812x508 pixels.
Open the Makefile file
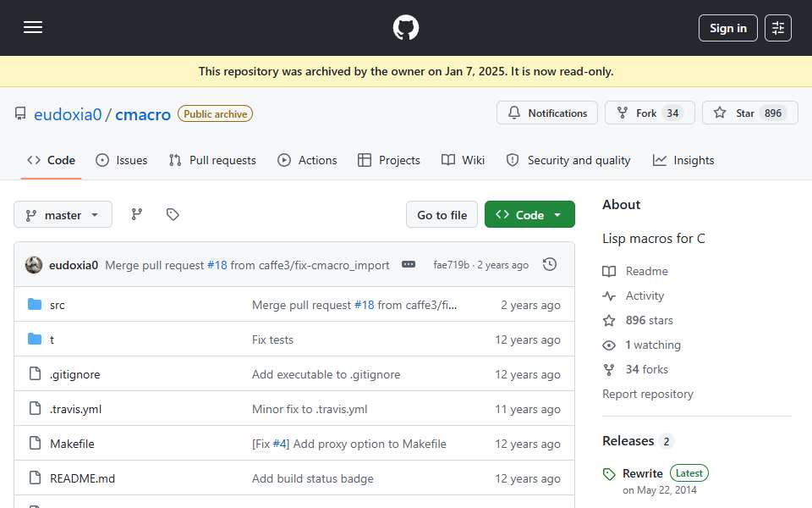point(72,444)
